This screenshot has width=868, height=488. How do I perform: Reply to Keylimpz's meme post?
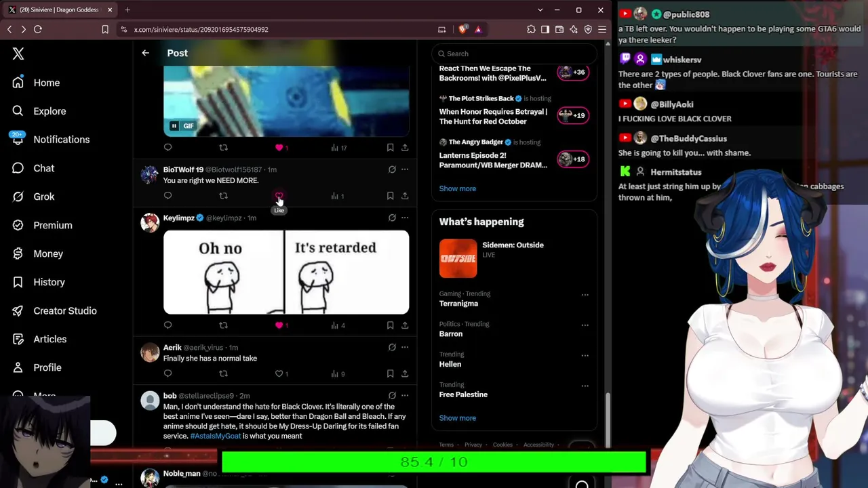click(x=168, y=325)
